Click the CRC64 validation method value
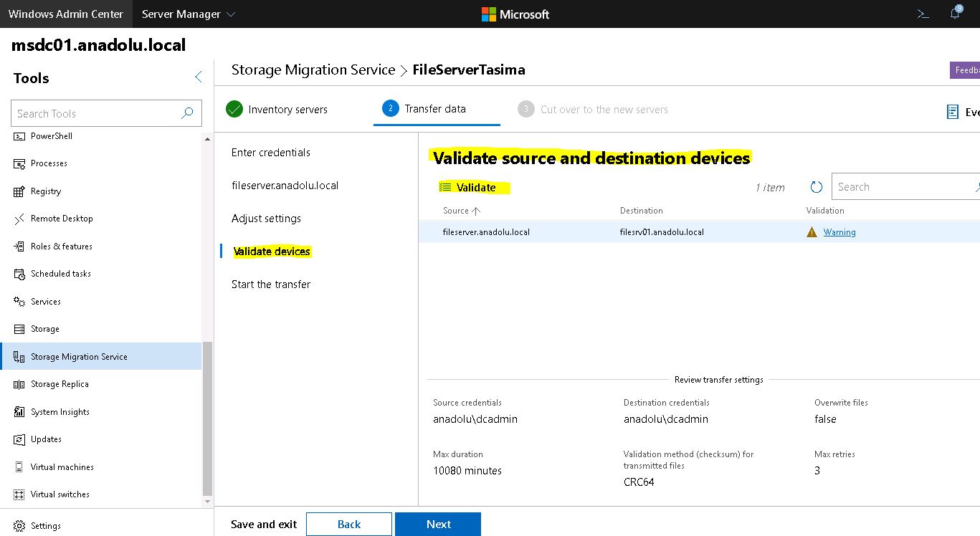The height and width of the screenshot is (536, 980). click(639, 482)
